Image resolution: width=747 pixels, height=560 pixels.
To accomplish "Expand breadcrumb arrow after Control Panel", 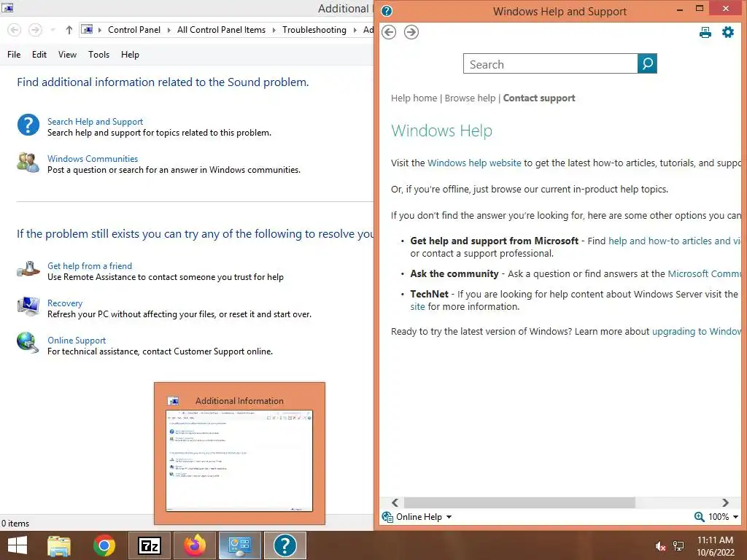I will tap(169, 30).
